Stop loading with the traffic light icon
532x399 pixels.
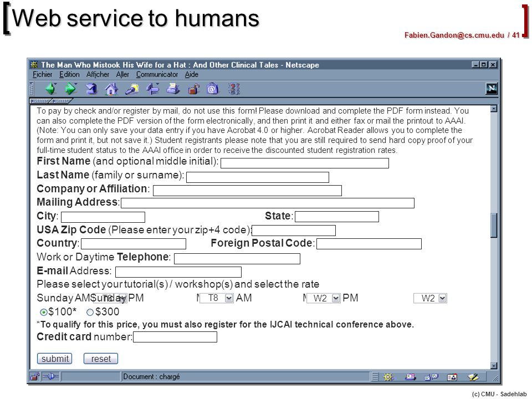pyautogui.click(x=234, y=89)
